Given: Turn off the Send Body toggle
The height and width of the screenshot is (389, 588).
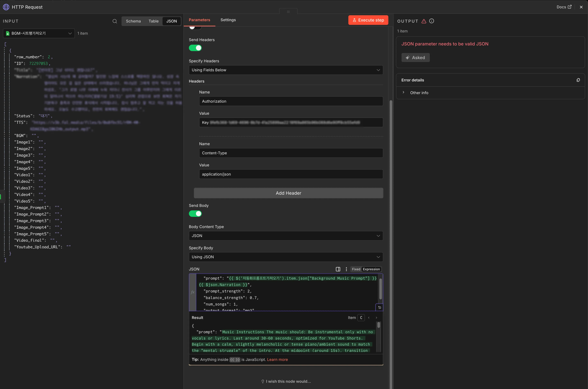Looking at the screenshot, I should (195, 214).
